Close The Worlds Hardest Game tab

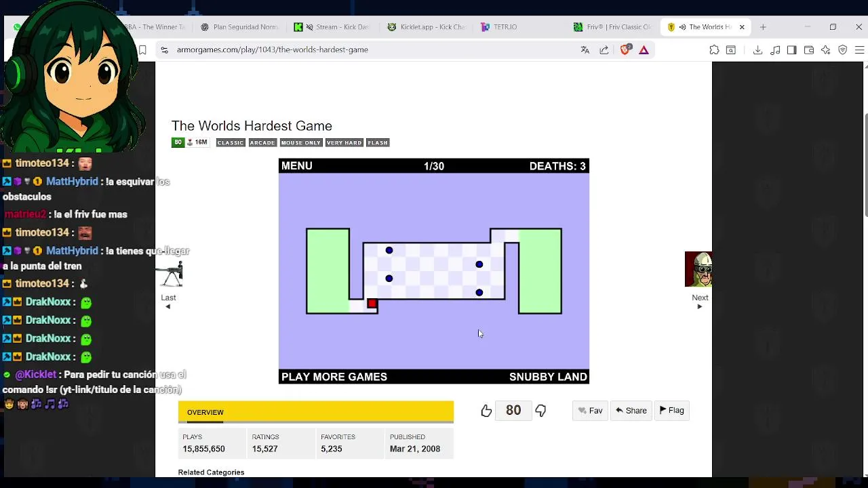point(742,27)
